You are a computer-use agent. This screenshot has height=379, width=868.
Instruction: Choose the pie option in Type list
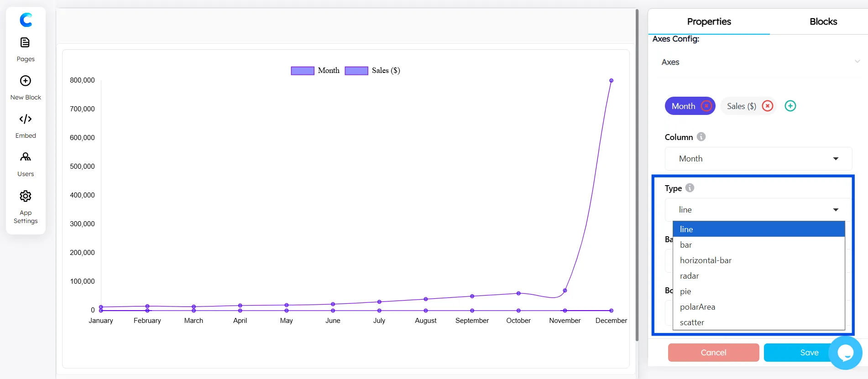coord(685,291)
